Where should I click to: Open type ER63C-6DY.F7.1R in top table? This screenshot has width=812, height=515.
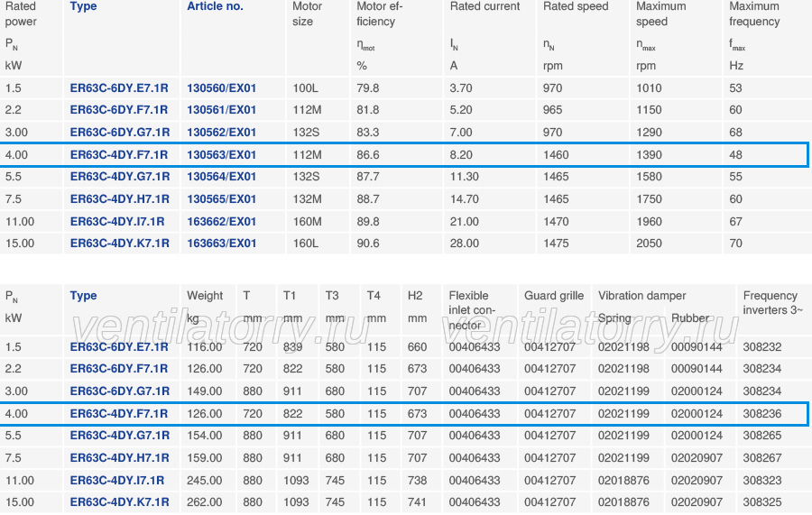point(119,110)
